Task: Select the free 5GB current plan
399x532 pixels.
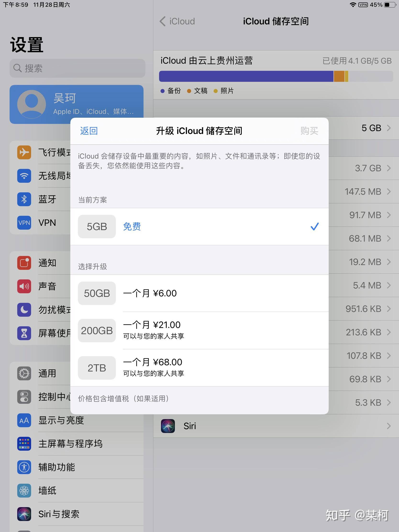Action: (x=199, y=227)
